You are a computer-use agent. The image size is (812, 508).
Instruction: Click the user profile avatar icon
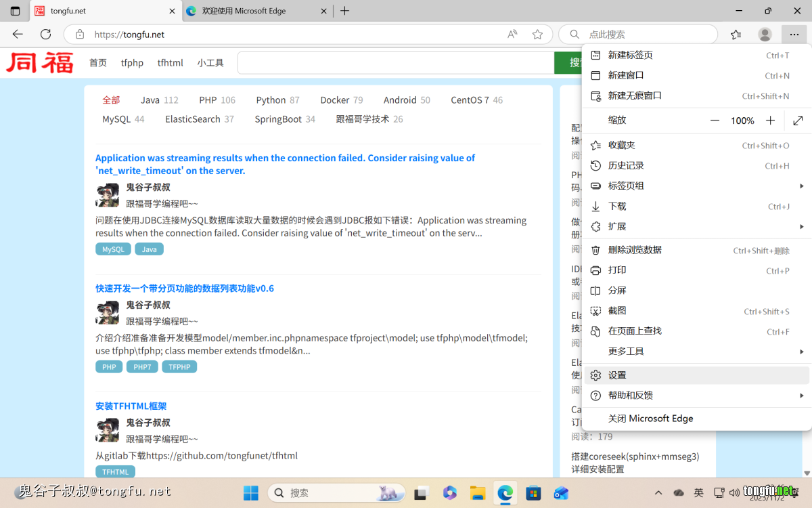(765, 35)
